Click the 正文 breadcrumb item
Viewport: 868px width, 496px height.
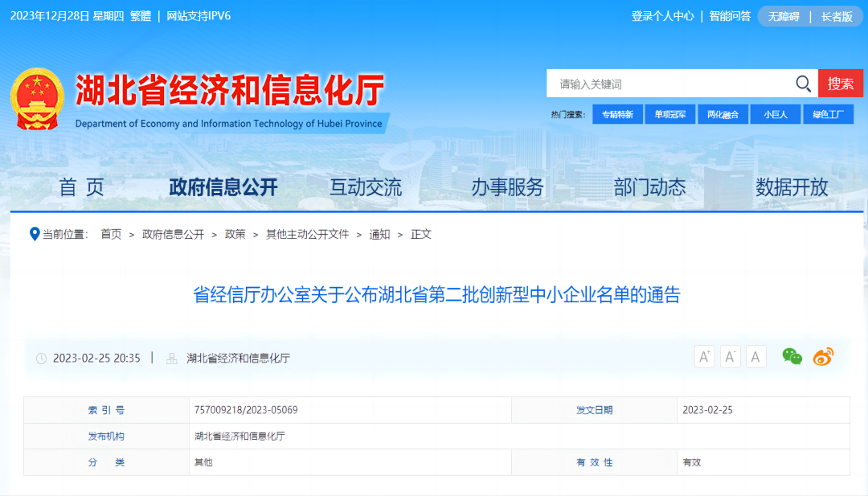(x=420, y=234)
